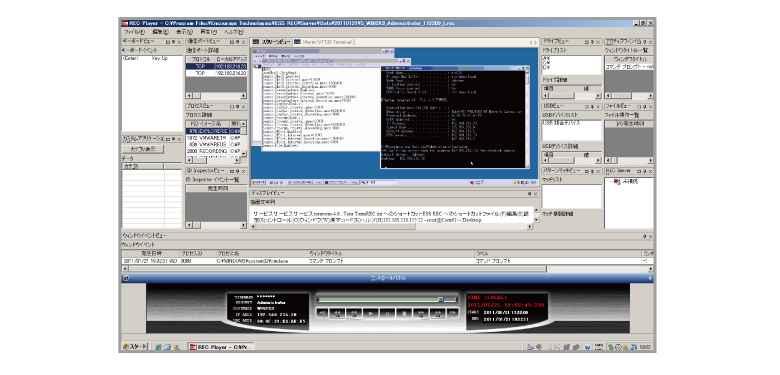Click the Keyboard event entry <Enter> Key Up

(x=145, y=59)
